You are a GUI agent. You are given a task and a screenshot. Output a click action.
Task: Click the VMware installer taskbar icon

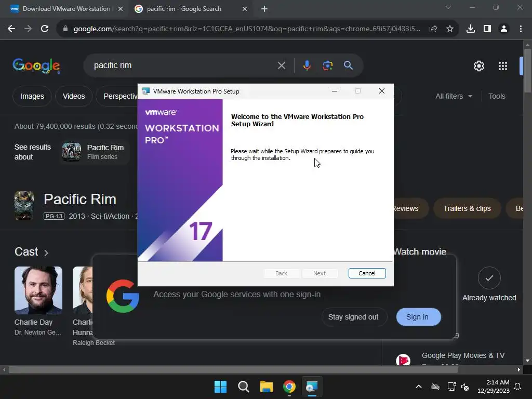312,387
